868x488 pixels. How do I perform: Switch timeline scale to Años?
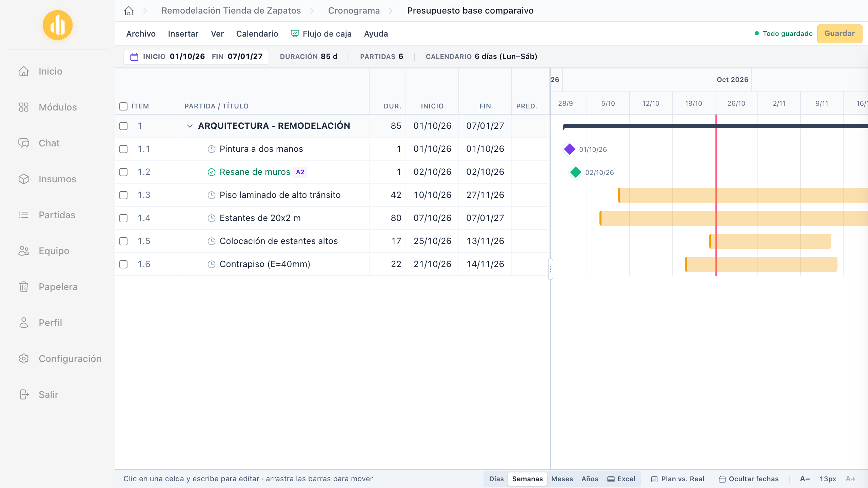(x=590, y=479)
